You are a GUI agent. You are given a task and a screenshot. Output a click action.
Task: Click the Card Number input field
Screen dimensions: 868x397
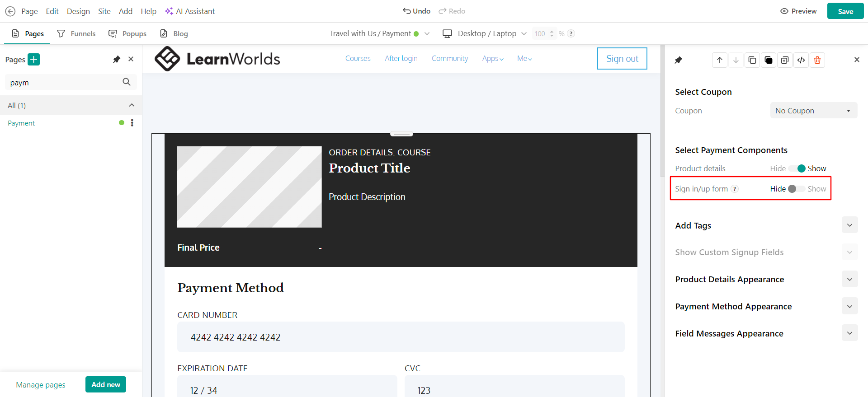[x=401, y=337]
